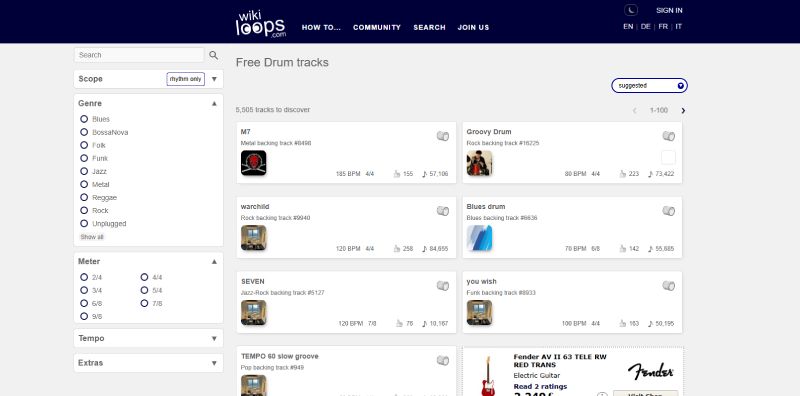Screen dimensions: 800x396
Task: Open Groovy Drum drummer thumbnail
Action: coord(479,163)
